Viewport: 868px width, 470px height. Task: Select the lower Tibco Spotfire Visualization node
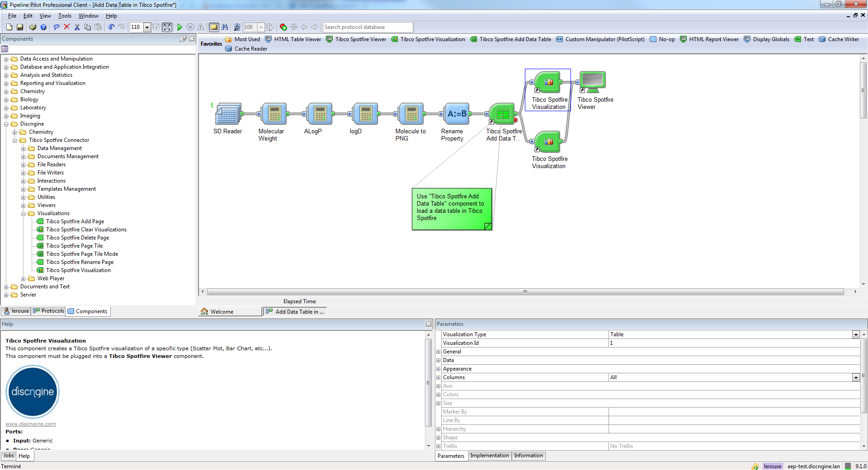[548, 141]
